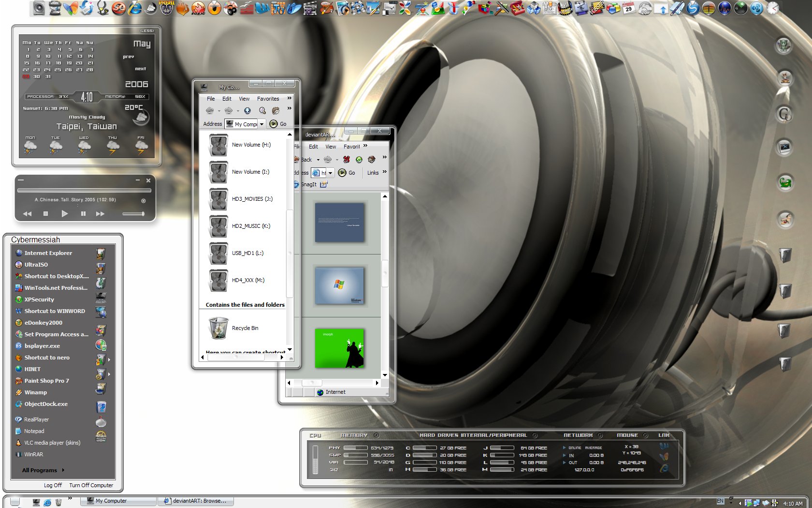Open address dropdown in deviantART window
This screenshot has width=812, height=508.
pos(330,173)
